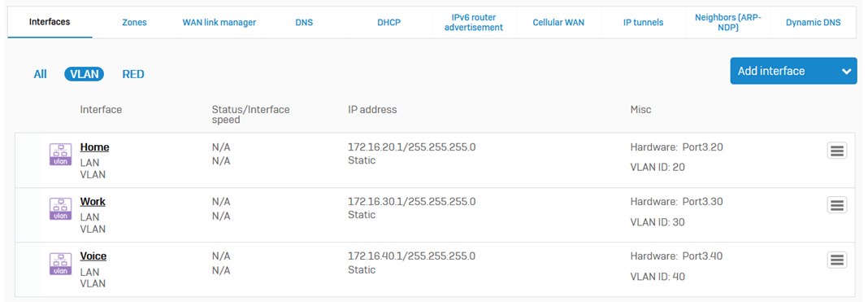Click the Home VLAN interface icon
The height and width of the screenshot is (302, 868).
(61, 155)
